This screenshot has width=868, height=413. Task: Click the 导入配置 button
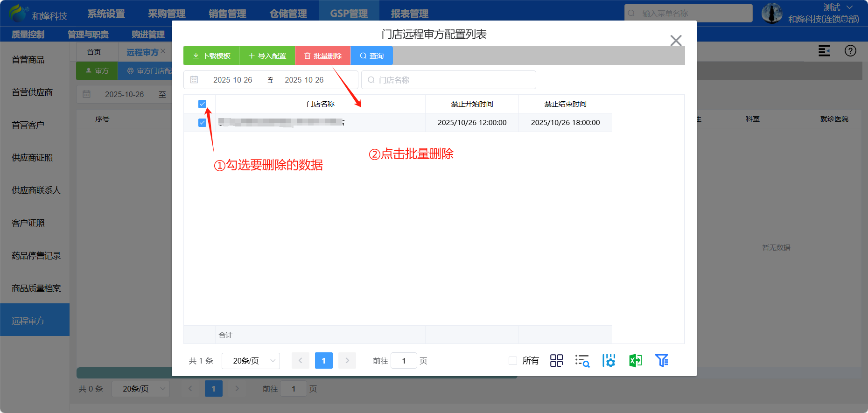pyautogui.click(x=267, y=56)
